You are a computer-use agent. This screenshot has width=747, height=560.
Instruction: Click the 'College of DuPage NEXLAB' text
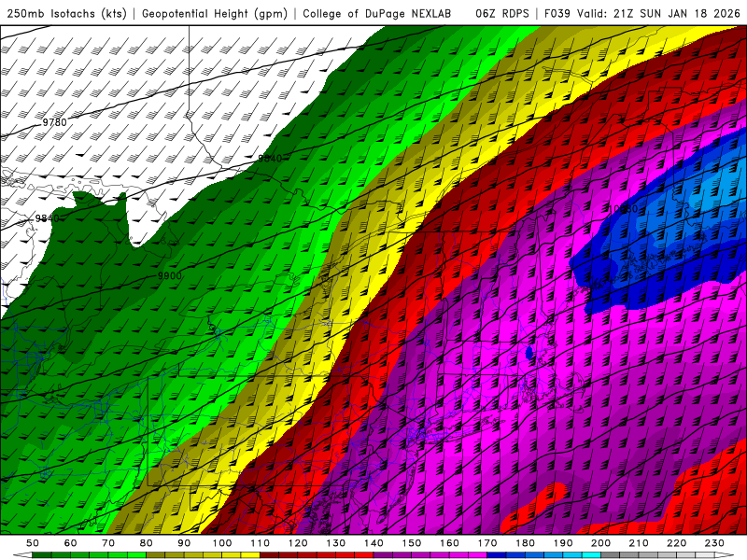pyautogui.click(x=377, y=13)
